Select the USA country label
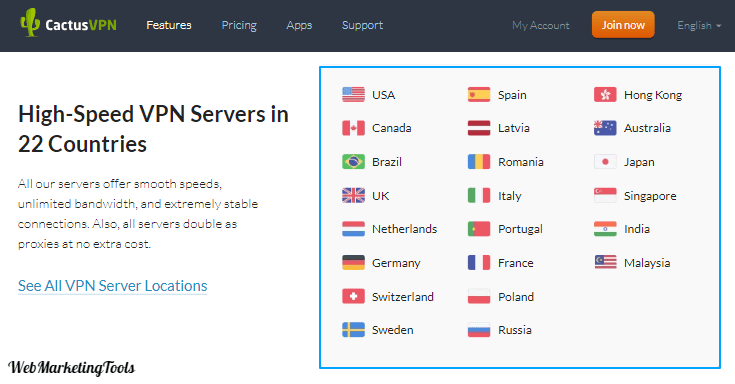This screenshot has width=735, height=384. pyautogui.click(x=383, y=95)
